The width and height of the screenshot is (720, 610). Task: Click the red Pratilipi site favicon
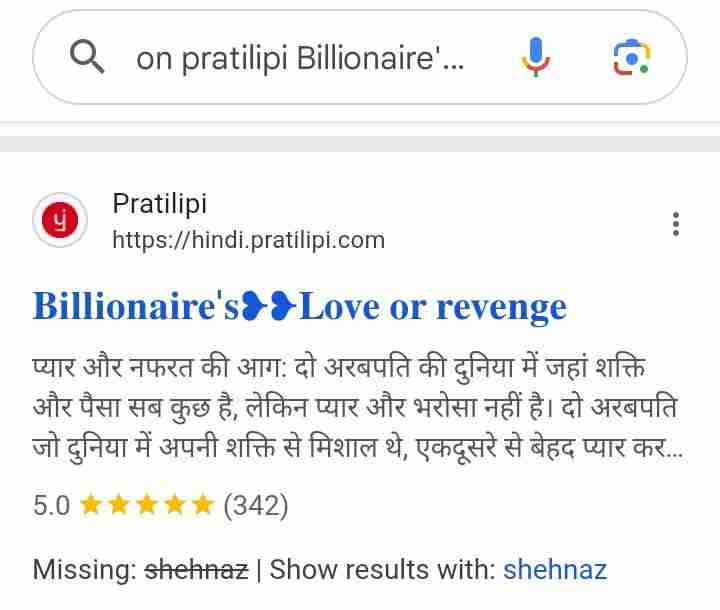pos(60,220)
